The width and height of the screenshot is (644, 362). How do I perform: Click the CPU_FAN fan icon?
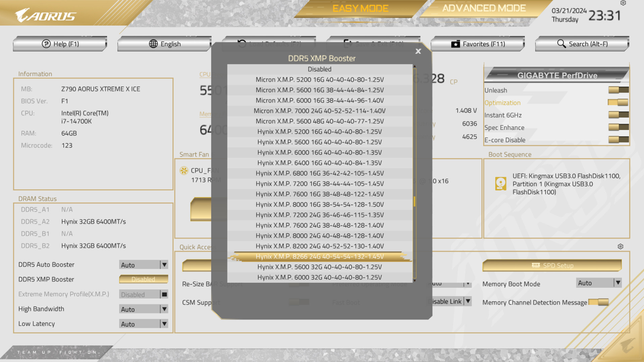(184, 171)
